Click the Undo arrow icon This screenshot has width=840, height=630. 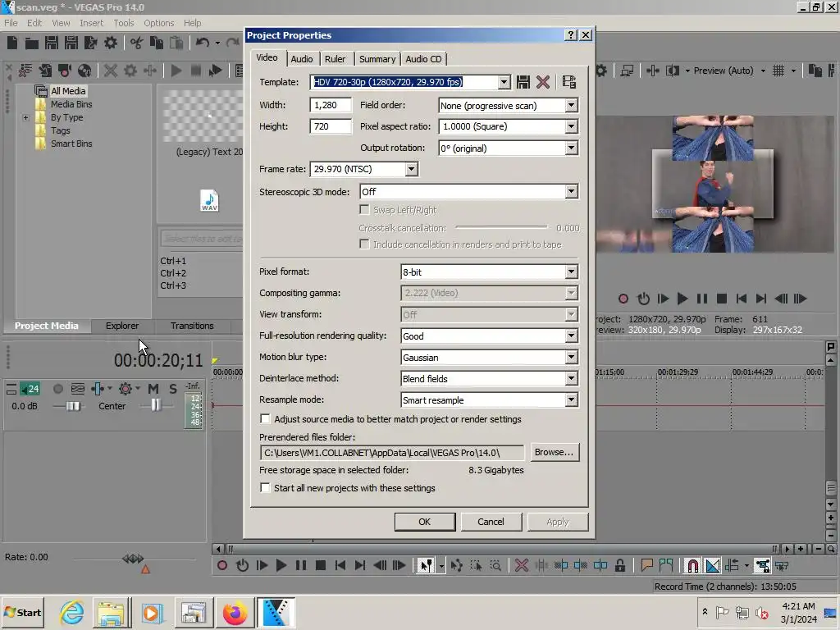coord(202,43)
